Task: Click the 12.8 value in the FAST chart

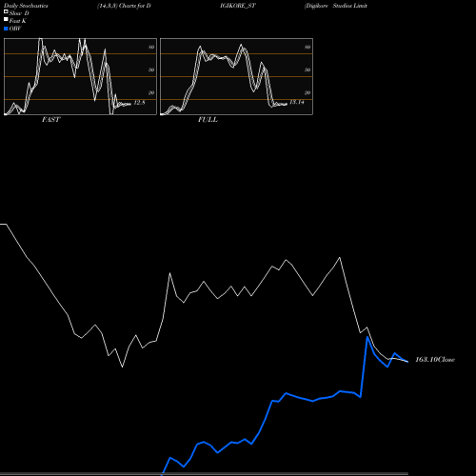Action: (x=139, y=103)
